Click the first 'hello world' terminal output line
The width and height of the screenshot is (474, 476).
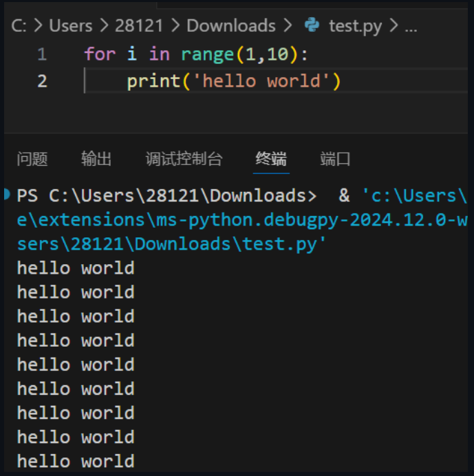point(76,268)
